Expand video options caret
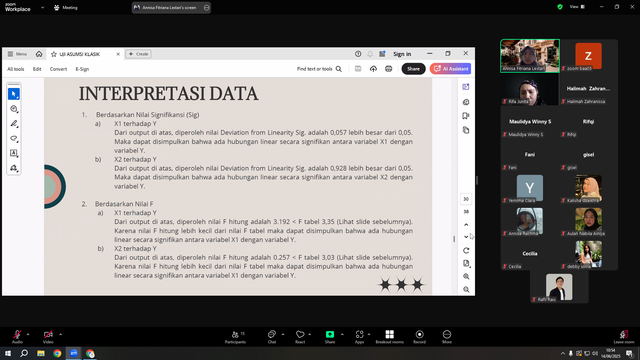Viewport: 640px width, 360px height. click(x=60, y=334)
